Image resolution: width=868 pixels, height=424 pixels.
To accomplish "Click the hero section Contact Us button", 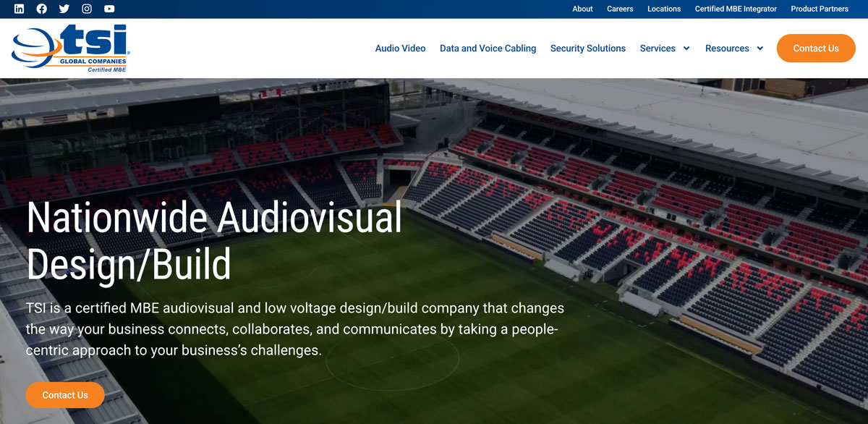I will 65,395.
